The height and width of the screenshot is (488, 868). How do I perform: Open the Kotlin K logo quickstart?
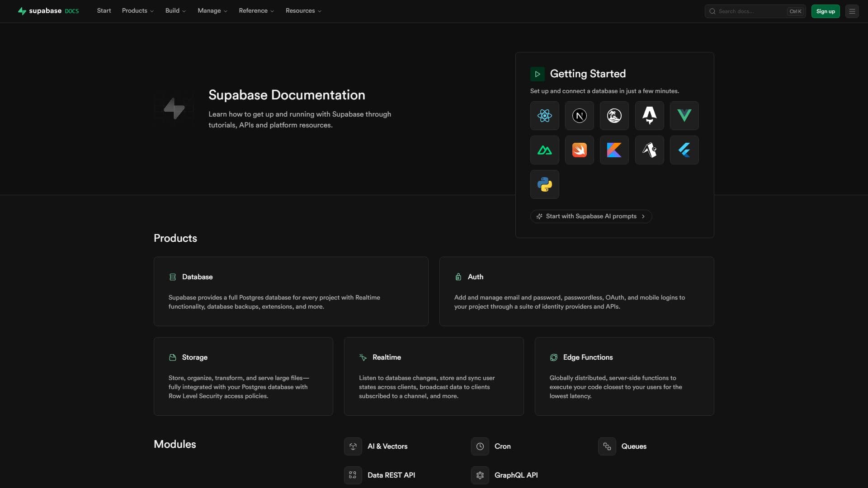coord(614,150)
